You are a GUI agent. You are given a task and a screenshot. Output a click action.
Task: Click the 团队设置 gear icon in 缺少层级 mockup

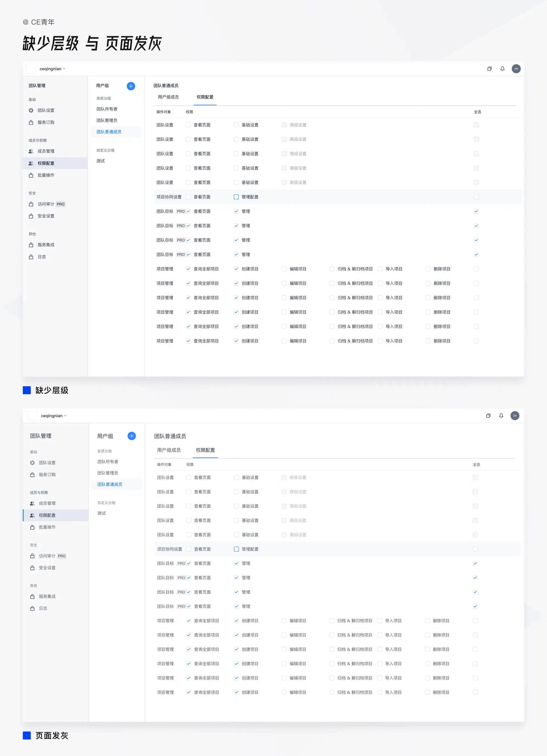(x=31, y=110)
